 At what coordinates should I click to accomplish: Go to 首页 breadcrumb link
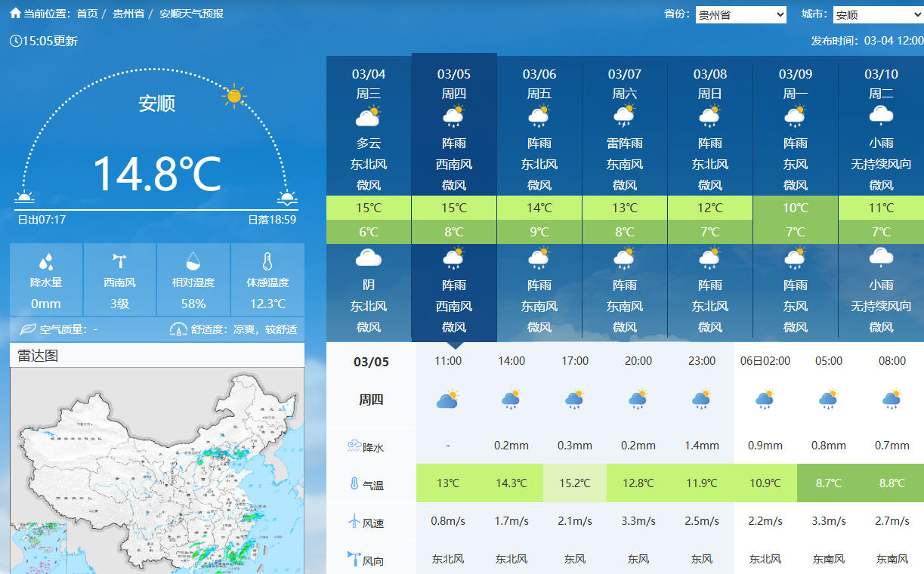click(88, 14)
